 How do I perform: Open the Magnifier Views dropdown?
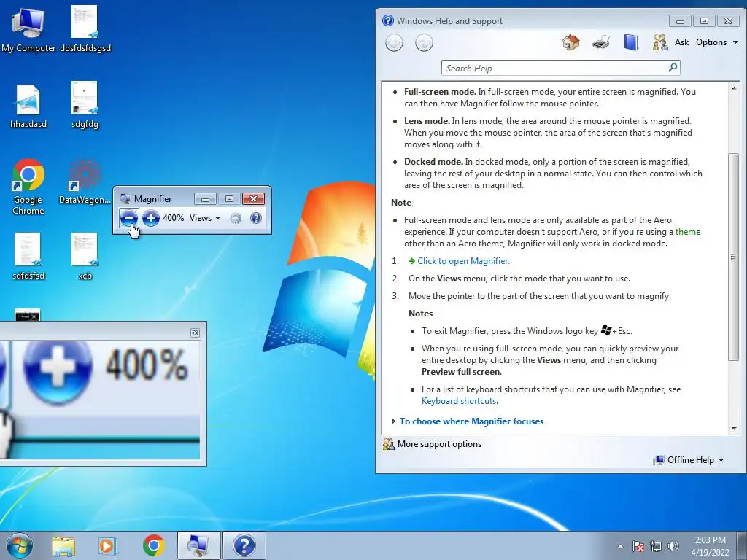point(205,218)
